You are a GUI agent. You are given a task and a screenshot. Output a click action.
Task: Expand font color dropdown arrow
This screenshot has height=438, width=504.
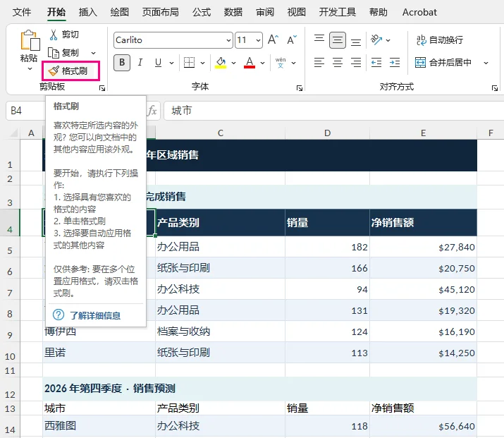[x=263, y=63]
